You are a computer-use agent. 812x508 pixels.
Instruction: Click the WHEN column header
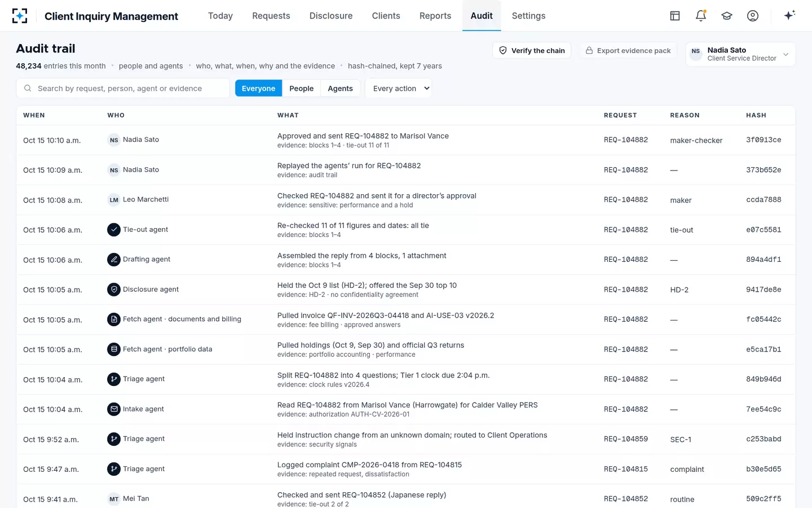(x=34, y=115)
